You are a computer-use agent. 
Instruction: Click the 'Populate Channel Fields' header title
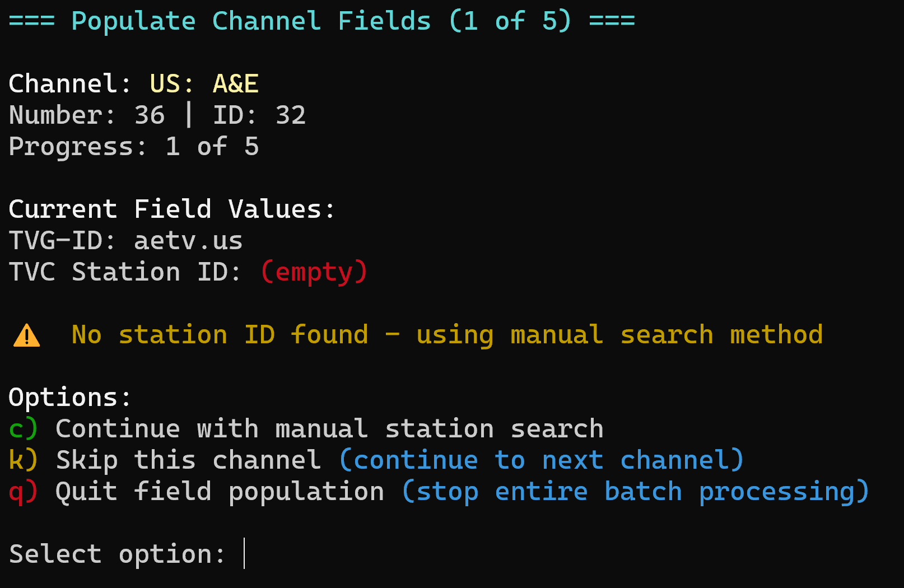tap(251, 21)
